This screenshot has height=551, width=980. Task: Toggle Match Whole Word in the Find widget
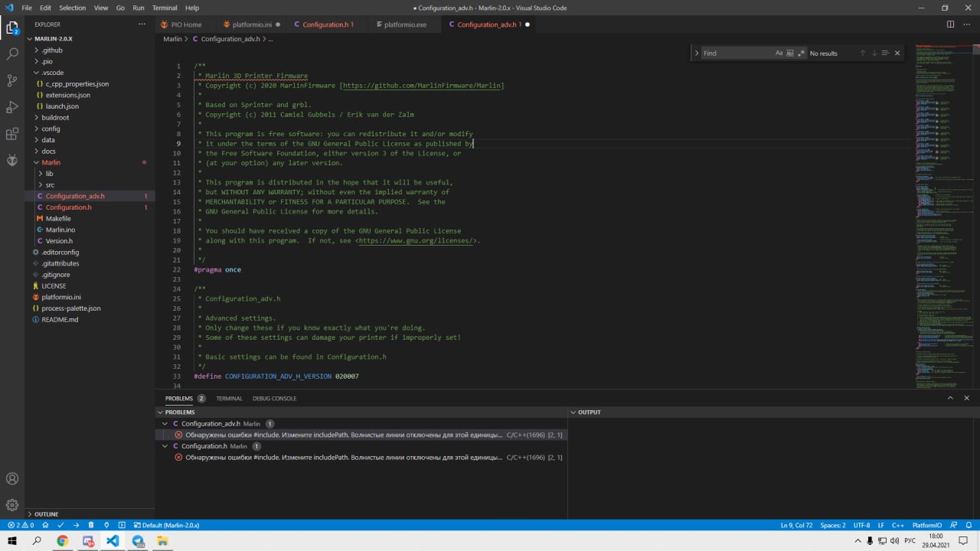(790, 53)
